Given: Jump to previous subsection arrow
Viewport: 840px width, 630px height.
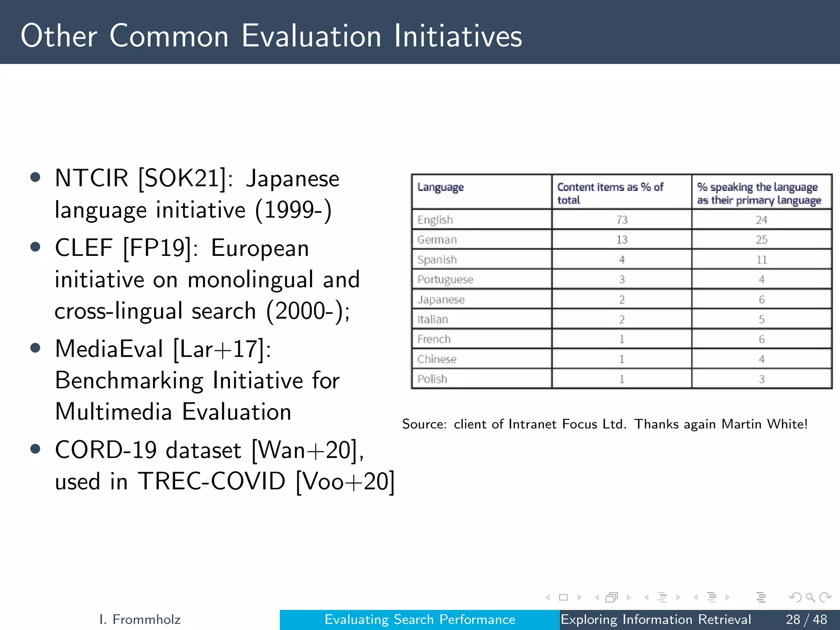Looking at the screenshot, I should [646, 597].
